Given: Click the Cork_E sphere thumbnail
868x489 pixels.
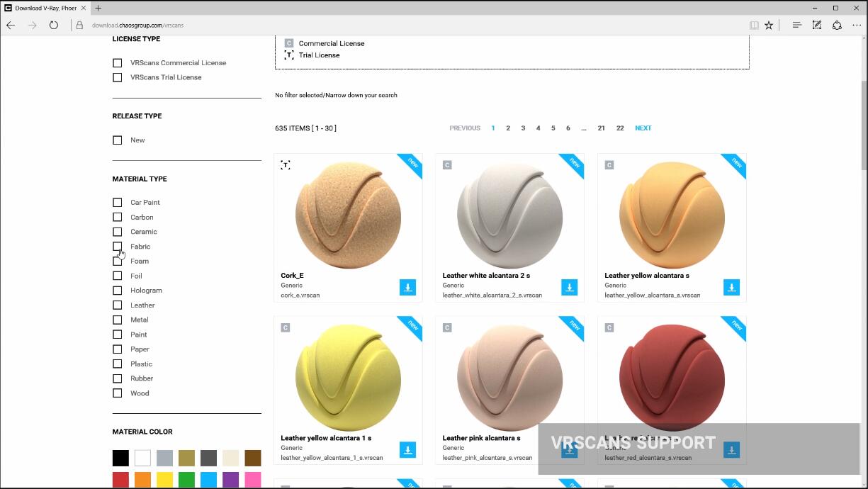Looking at the screenshot, I should pyautogui.click(x=348, y=215).
